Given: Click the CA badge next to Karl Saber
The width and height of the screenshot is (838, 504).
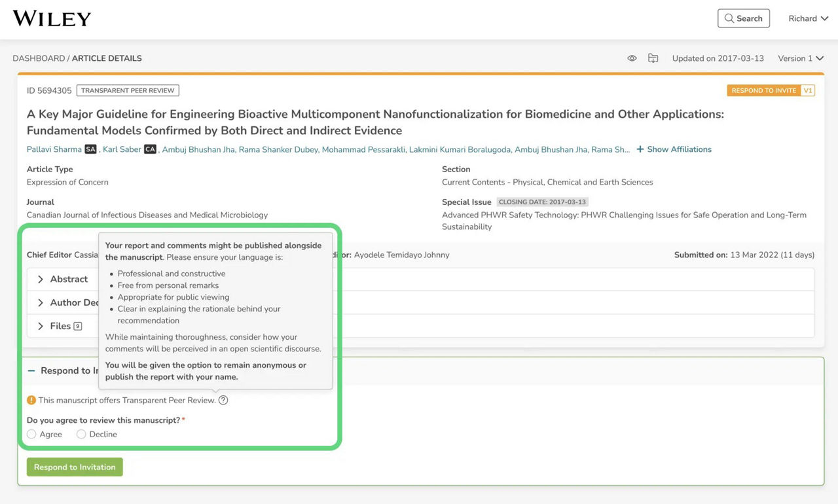Looking at the screenshot, I should pos(150,149).
